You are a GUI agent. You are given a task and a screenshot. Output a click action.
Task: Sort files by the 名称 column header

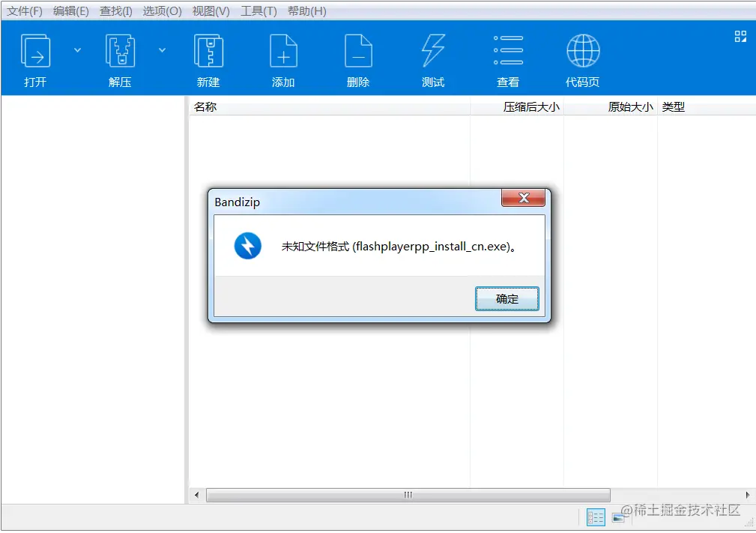(x=202, y=106)
